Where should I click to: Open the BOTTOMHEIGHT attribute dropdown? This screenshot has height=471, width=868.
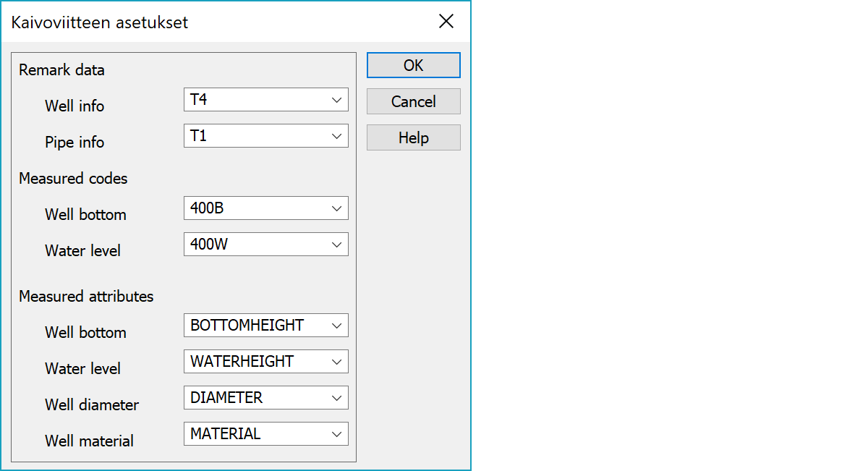[x=266, y=326]
